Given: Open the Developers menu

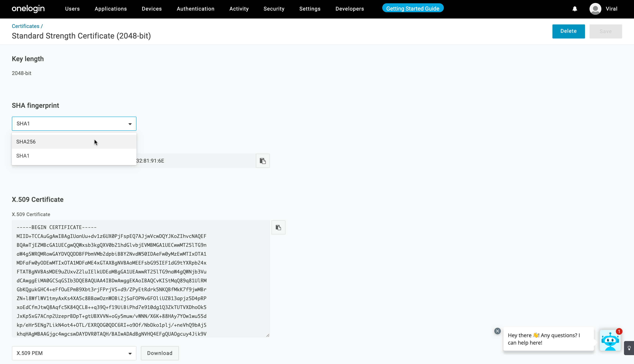Looking at the screenshot, I should click(x=349, y=9).
